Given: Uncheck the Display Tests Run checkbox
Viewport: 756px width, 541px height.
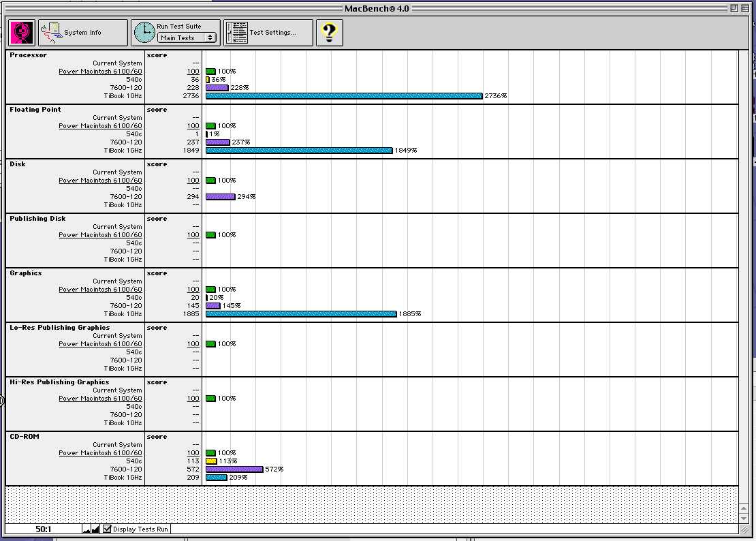Looking at the screenshot, I should (x=107, y=529).
